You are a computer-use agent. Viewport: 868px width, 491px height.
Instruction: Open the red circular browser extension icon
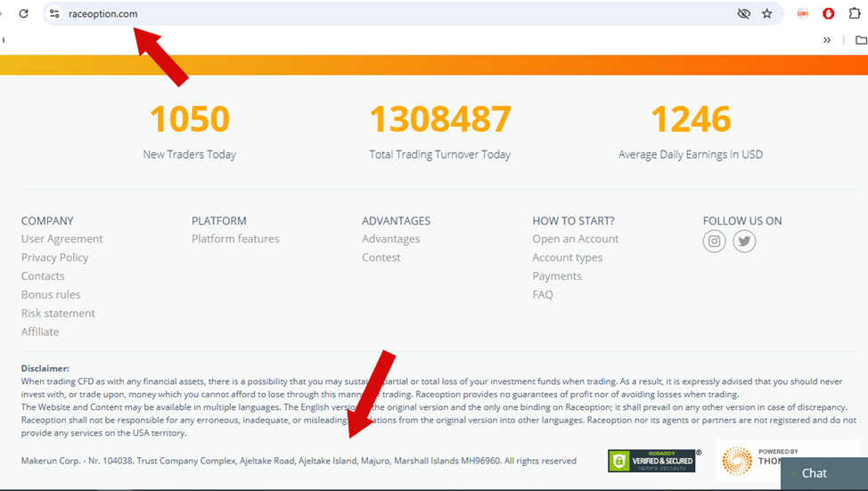point(828,14)
